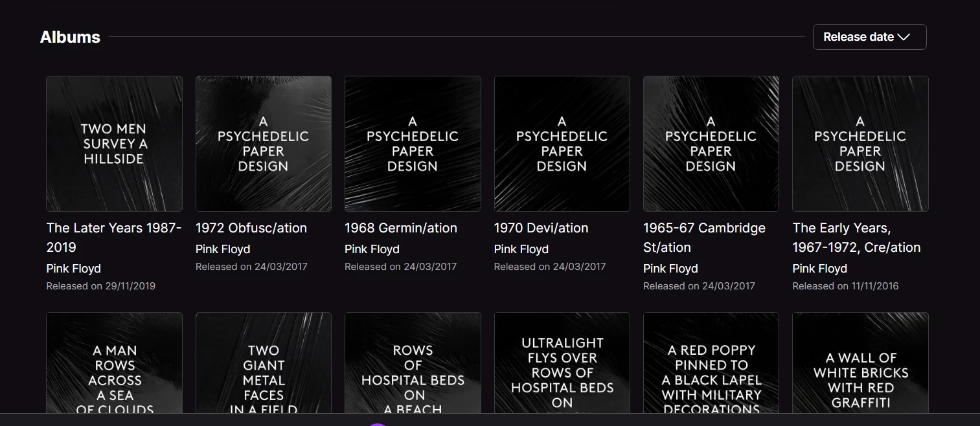Click release date under 1965-67 Cambridge St/ation
980x426 pixels.
(x=700, y=286)
